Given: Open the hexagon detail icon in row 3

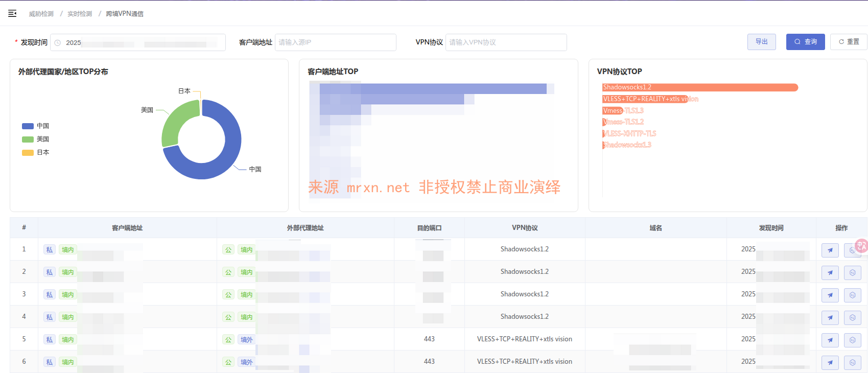Looking at the screenshot, I should pyautogui.click(x=853, y=295).
